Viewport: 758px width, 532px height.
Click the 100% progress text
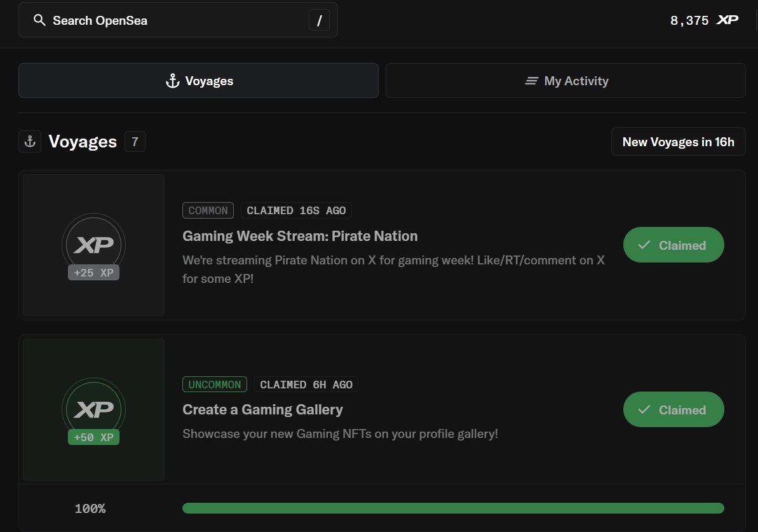[x=90, y=508]
